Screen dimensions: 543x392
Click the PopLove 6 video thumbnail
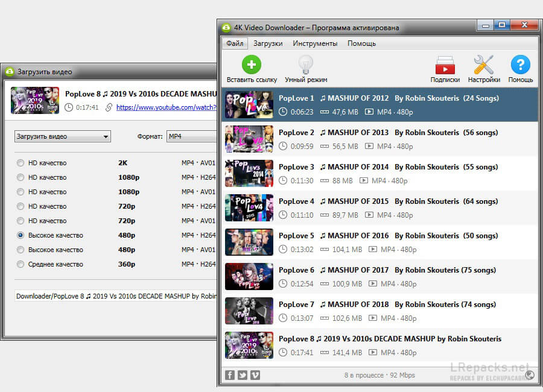click(249, 276)
